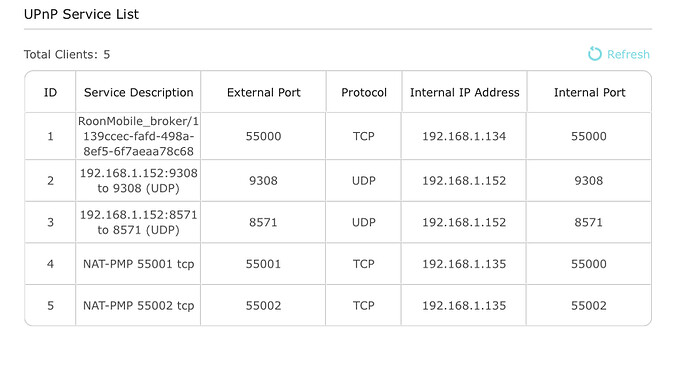Click internal IP address 192.168.1.134
690x365 pixels.
coord(464,136)
